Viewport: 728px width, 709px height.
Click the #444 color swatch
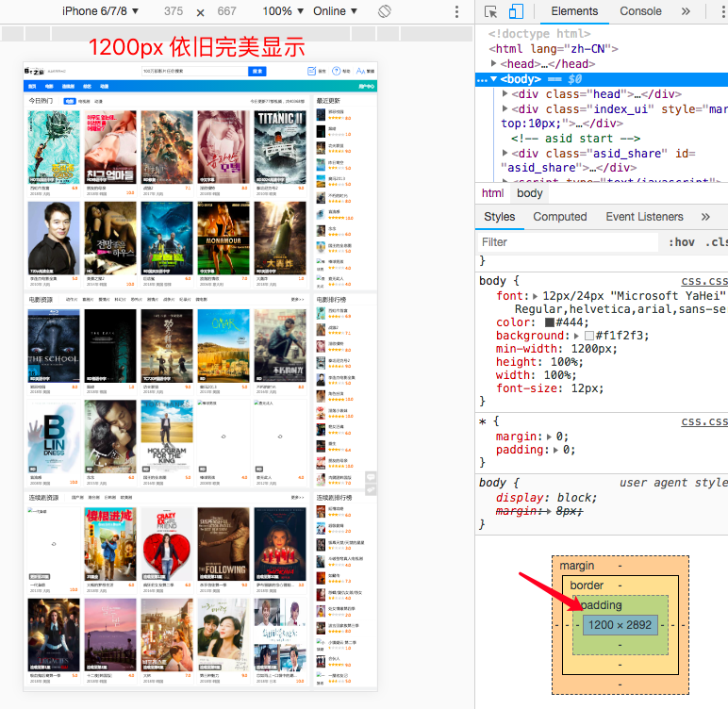(x=549, y=322)
